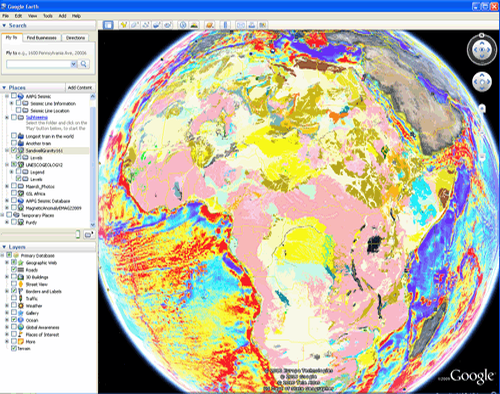Toggle the Roads layer checkbox
This screenshot has width=500, height=394.
14,270
